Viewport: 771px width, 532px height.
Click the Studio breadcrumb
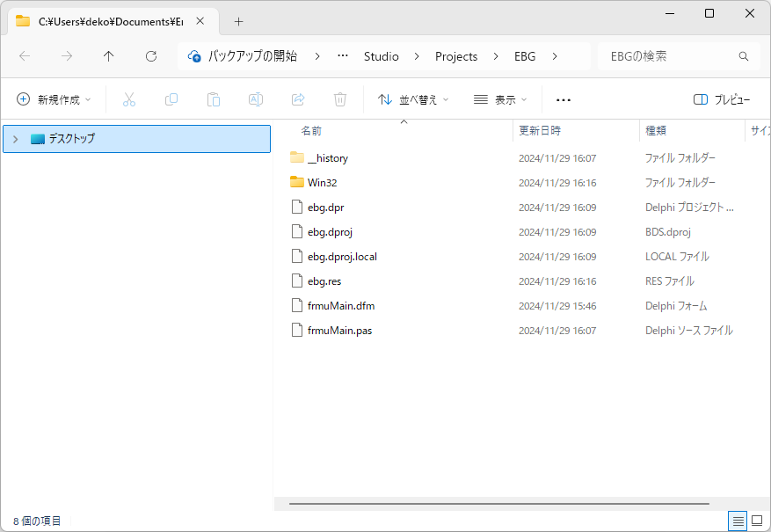(x=381, y=56)
